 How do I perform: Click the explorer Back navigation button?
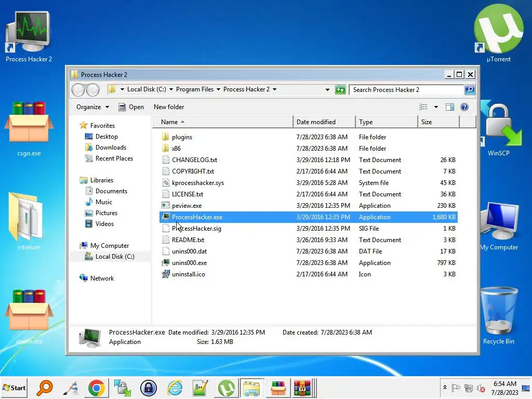[x=78, y=90]
